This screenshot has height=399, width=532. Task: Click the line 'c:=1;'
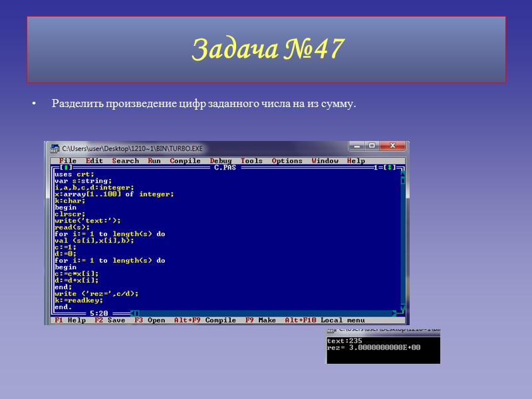pyautogui.click(x=65, y=247)
